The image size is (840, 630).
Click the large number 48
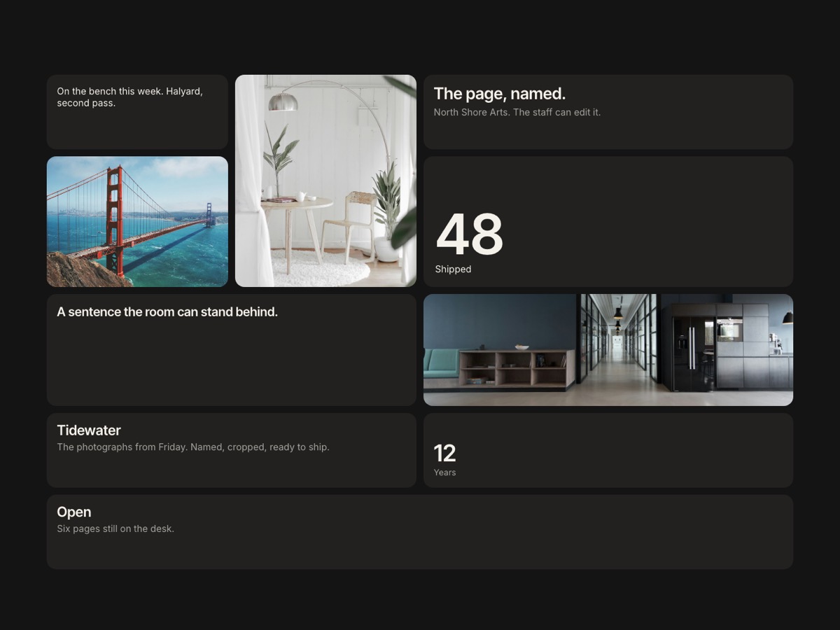coord(470,234)
